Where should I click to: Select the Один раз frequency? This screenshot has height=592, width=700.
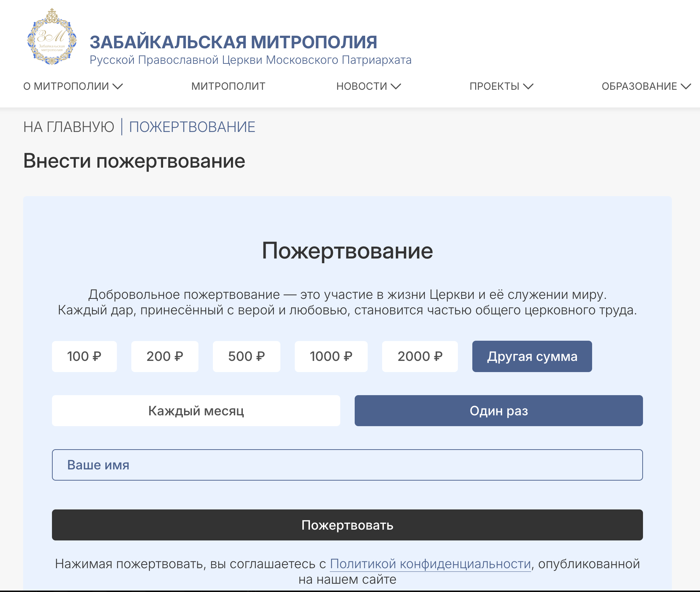499,411
